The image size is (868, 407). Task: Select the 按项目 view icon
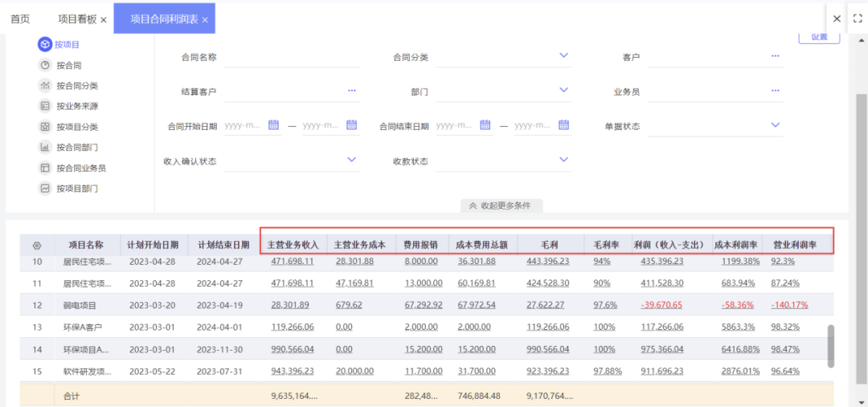coord(45,44)
